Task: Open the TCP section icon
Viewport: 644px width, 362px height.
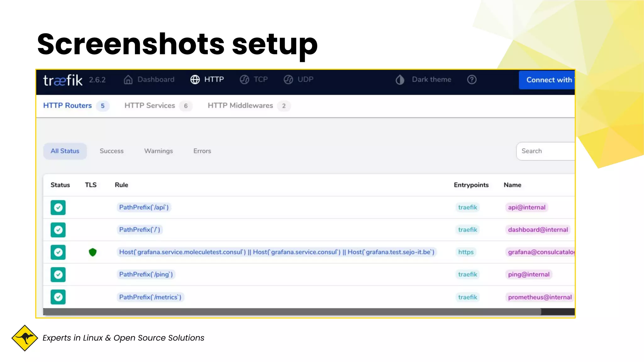Action: click(244, 80)
